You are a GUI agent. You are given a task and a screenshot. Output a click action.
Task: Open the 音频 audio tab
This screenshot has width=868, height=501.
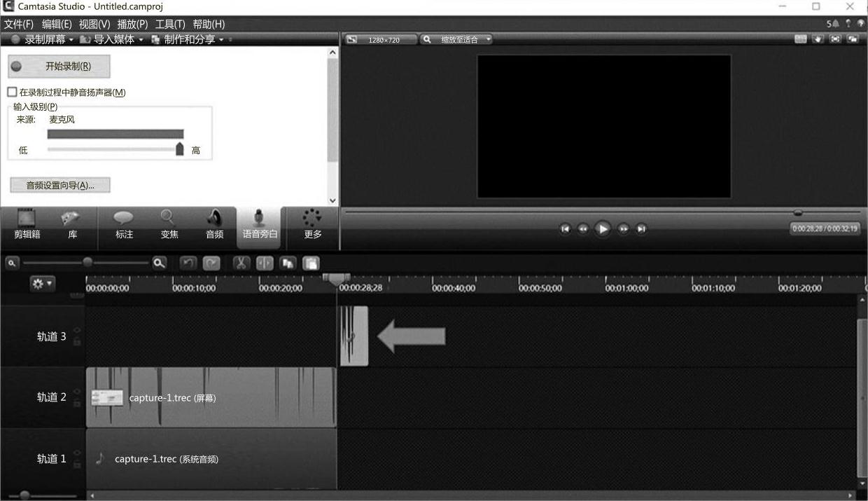coord(214,225)
